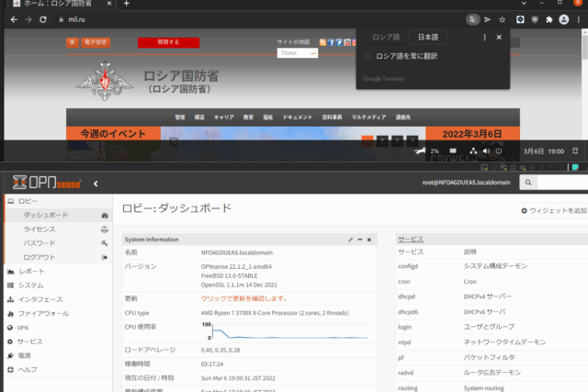
Task: Minimize the System Information widget
Action: coord(360,240)
